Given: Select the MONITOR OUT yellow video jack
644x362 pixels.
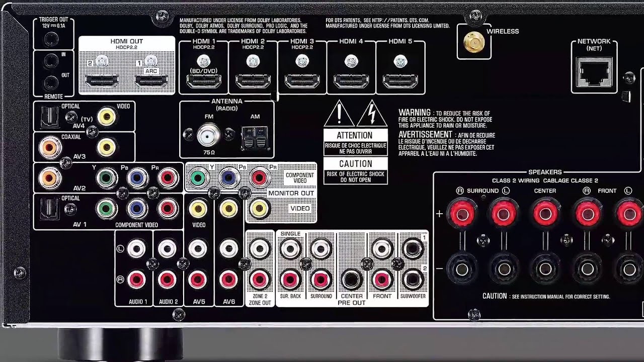Looking at the screenshot, I should tap(261, 208).
